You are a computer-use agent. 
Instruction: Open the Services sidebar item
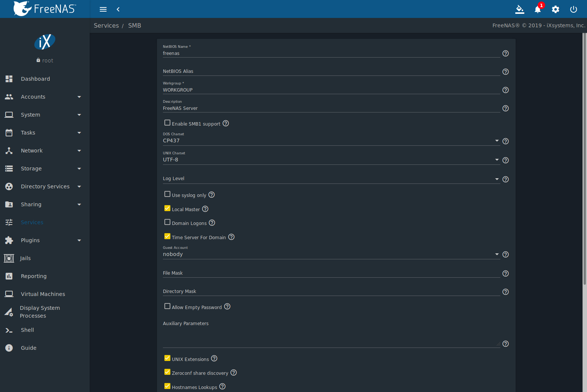[x=45, y=222]
